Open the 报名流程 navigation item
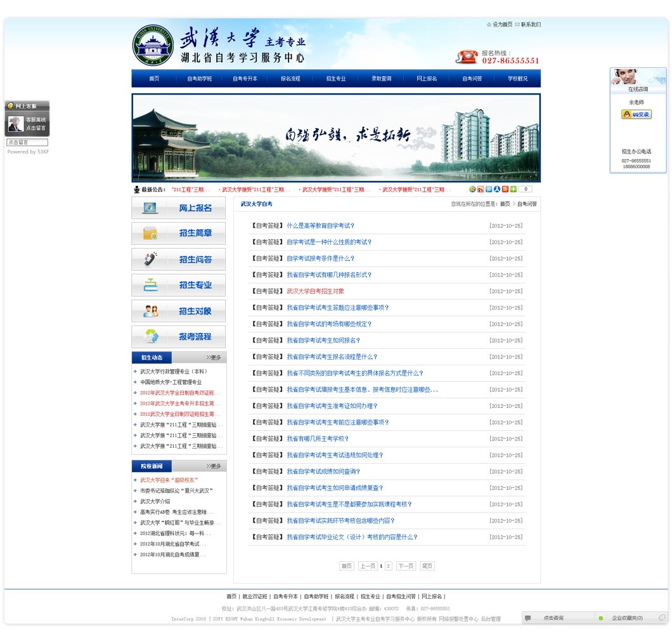 [290, 79]
